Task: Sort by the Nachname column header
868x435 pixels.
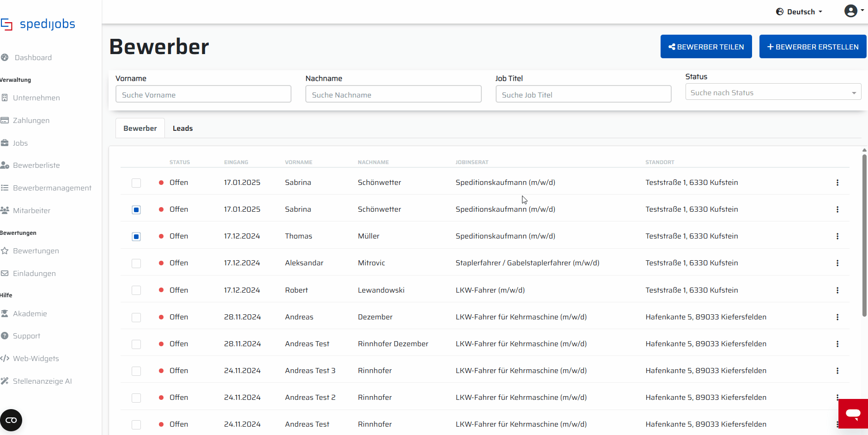Action: [373, 162]
